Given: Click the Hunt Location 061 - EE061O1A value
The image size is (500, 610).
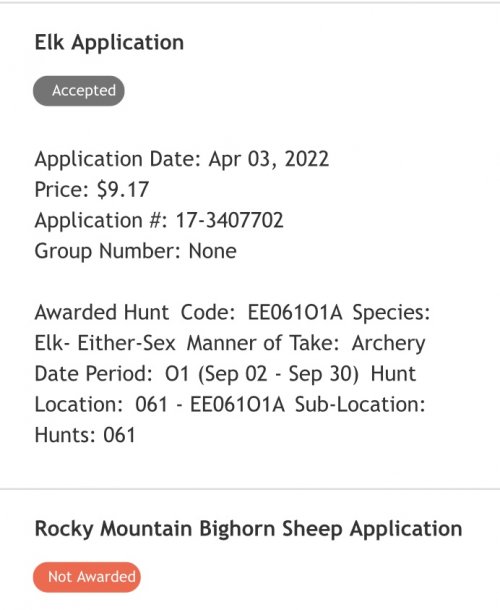Looking at the screenshot, I should coord(210,404).
